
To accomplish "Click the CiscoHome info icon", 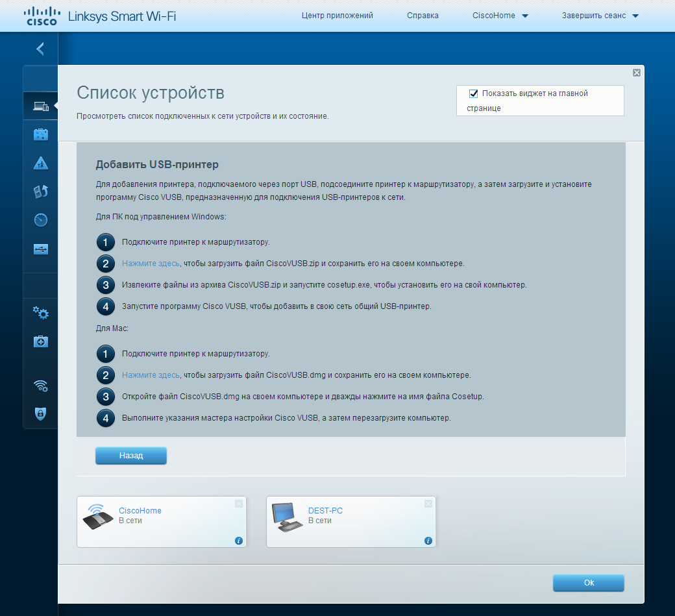I will (238, 541).
